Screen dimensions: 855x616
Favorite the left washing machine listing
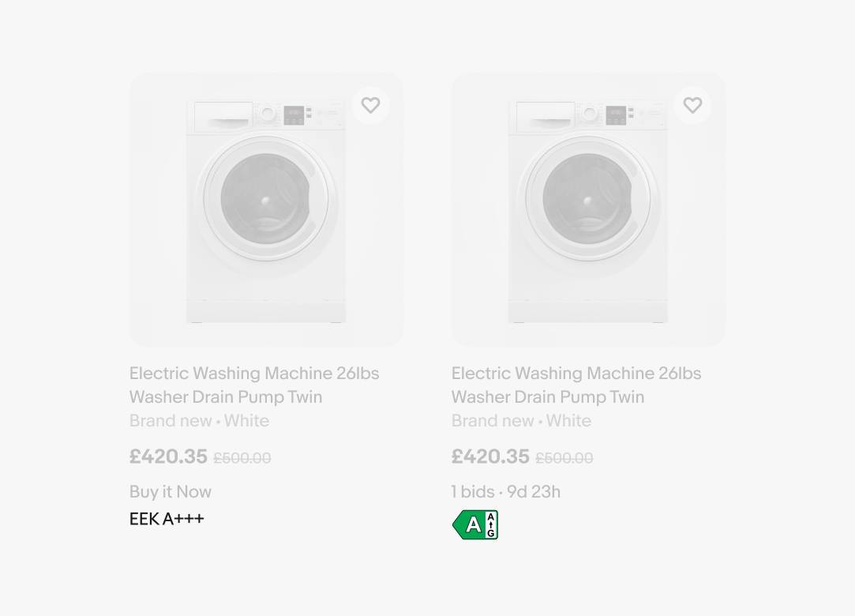pyautogui.click(x=370, y=105)
